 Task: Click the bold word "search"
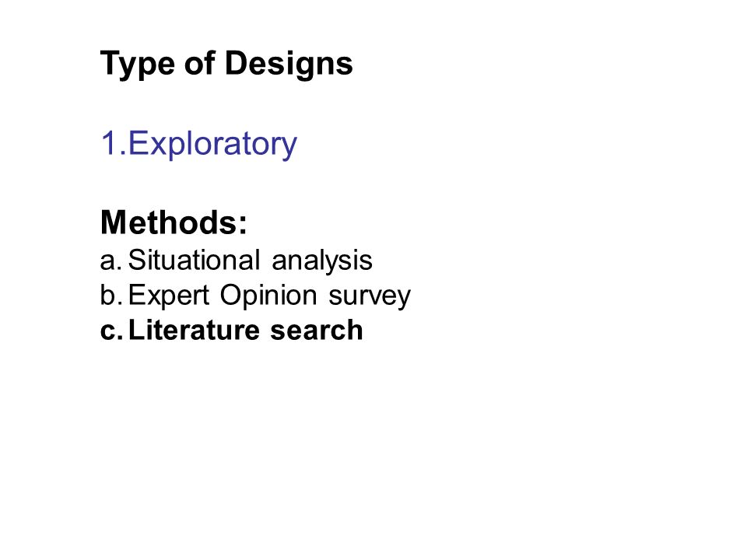[317, 330]
